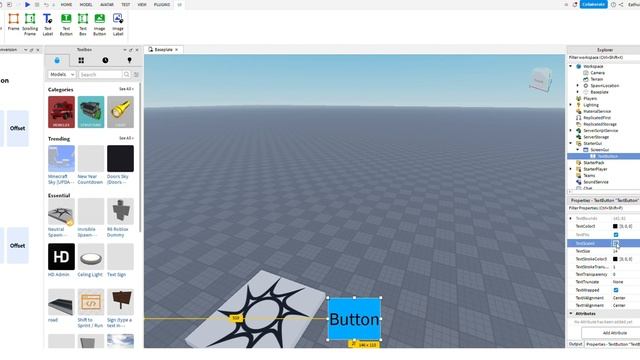Undo the last action in quick toolbar
This screenshot has width=640, height=360.
coord(46,4)
